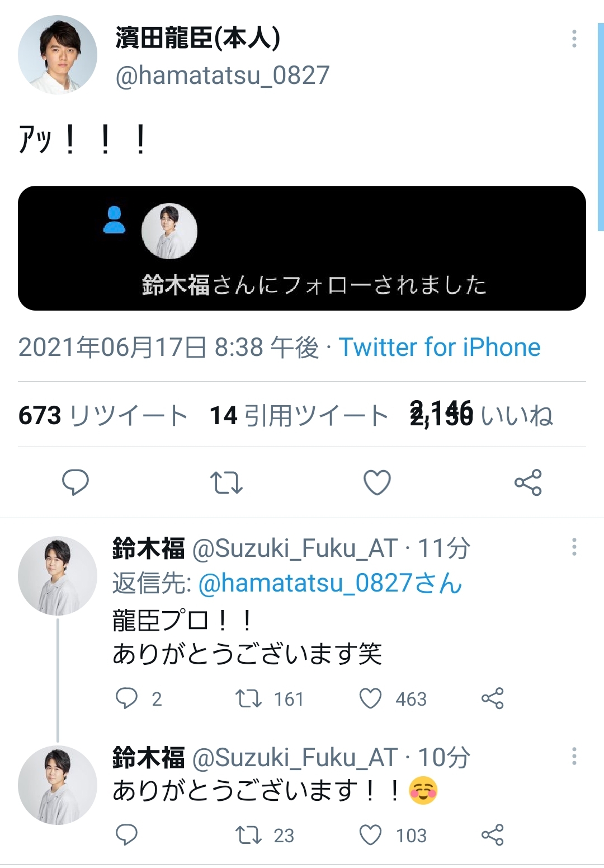Viewport: 604px width, 868px height.
Task: Like the main tweet with heart
Action: (377, 482)
